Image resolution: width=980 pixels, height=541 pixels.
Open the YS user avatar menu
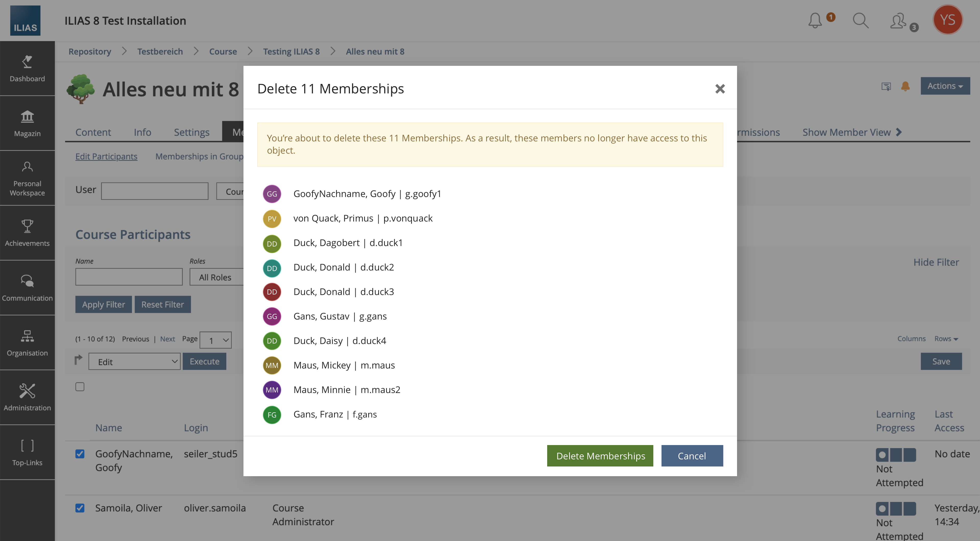click(x=947, y=20)
